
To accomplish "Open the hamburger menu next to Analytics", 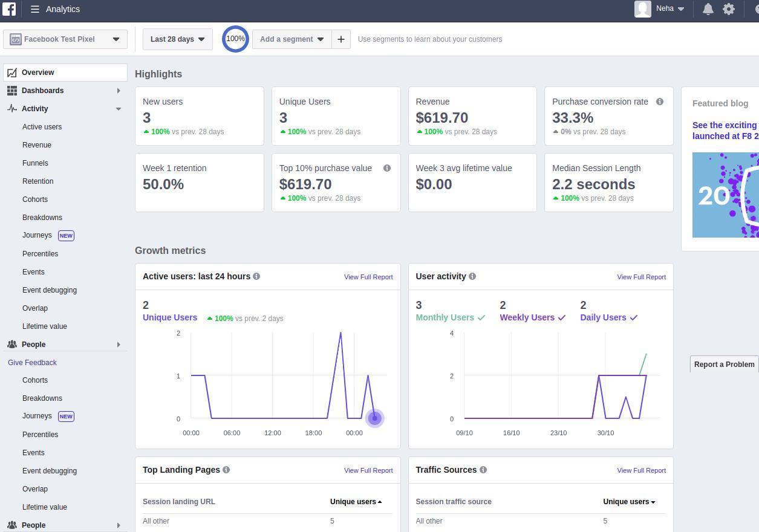I will coord(35,9).
